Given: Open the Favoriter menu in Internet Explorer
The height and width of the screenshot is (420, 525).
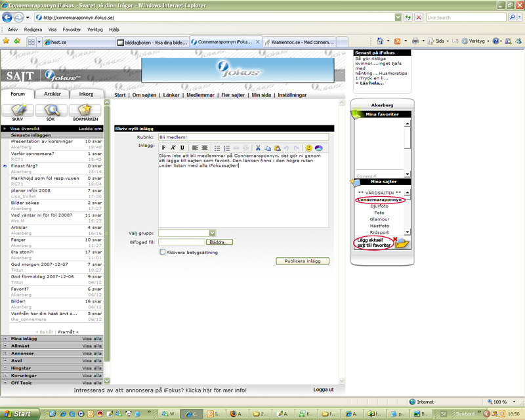Looking at the screenshot, I should pos(72,30).
